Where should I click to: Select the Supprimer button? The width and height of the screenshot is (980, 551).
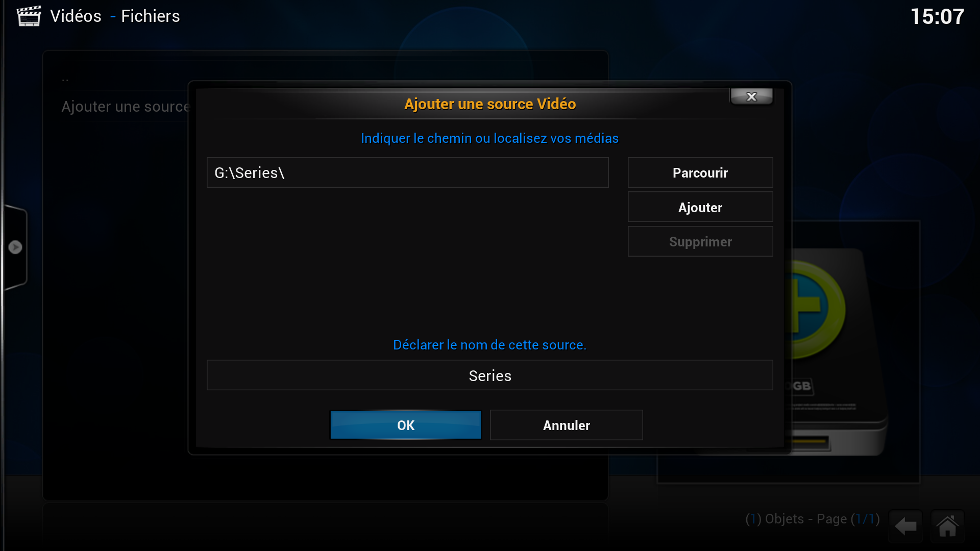(700, 241)
